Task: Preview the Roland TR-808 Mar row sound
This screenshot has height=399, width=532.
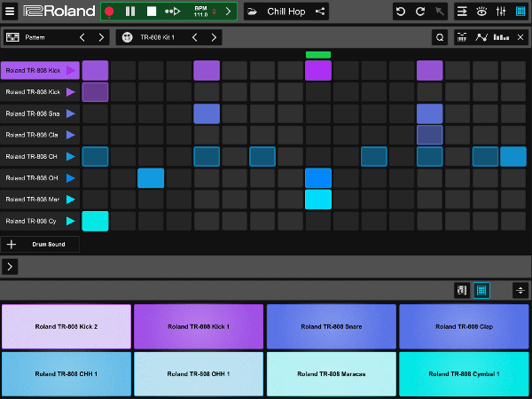Action: coord(71,199)
